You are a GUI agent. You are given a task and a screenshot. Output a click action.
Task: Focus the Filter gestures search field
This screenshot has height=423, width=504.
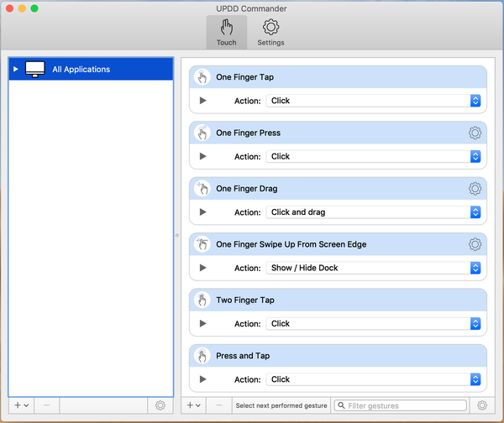(x=400, y=405)
